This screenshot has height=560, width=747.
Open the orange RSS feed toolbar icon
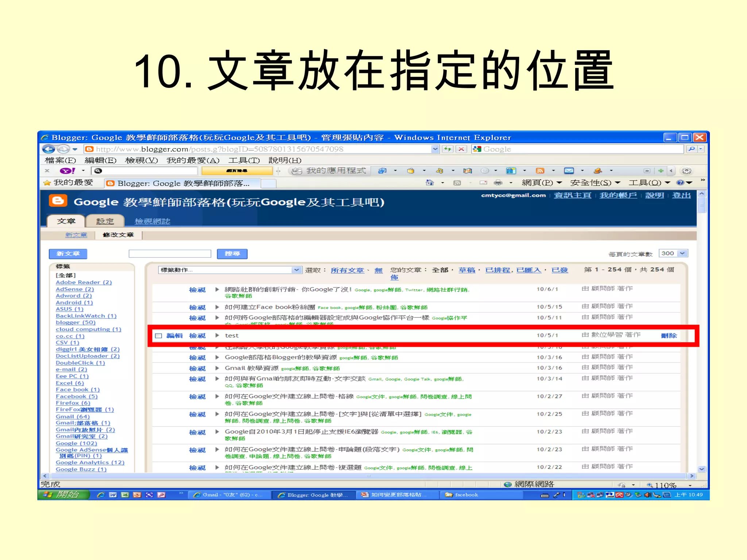click(x=540, y=171)
